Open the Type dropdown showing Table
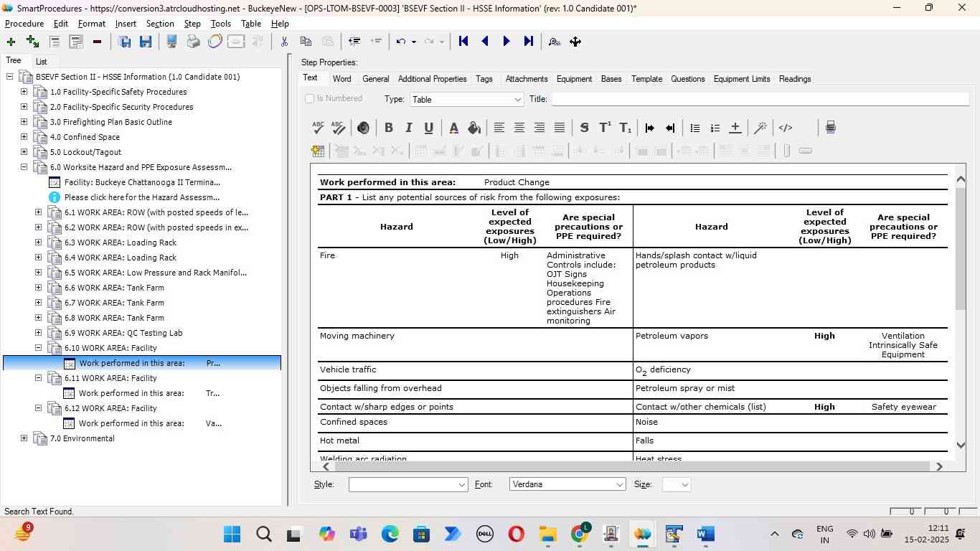The height and width of the screenshot is (551, 980). tap(467, 100)
